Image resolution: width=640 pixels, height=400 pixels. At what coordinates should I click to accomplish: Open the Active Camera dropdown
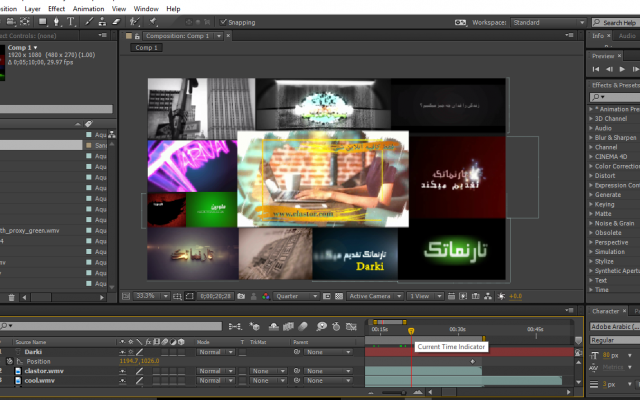pyautogui.click(x=375, y=296)
